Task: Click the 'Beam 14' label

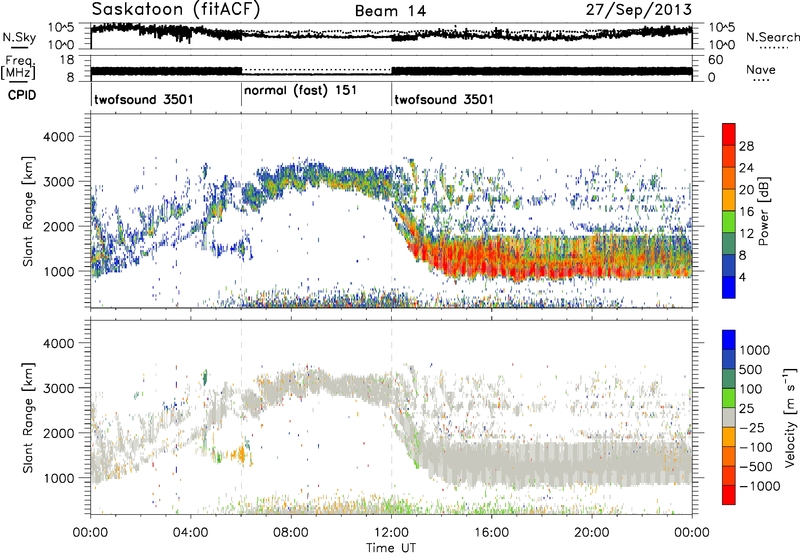Action: 390,11
